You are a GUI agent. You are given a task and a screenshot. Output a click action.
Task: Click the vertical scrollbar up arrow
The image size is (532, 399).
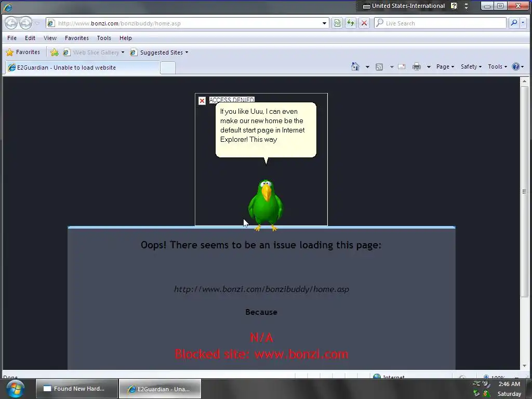(x=524, y=81)
